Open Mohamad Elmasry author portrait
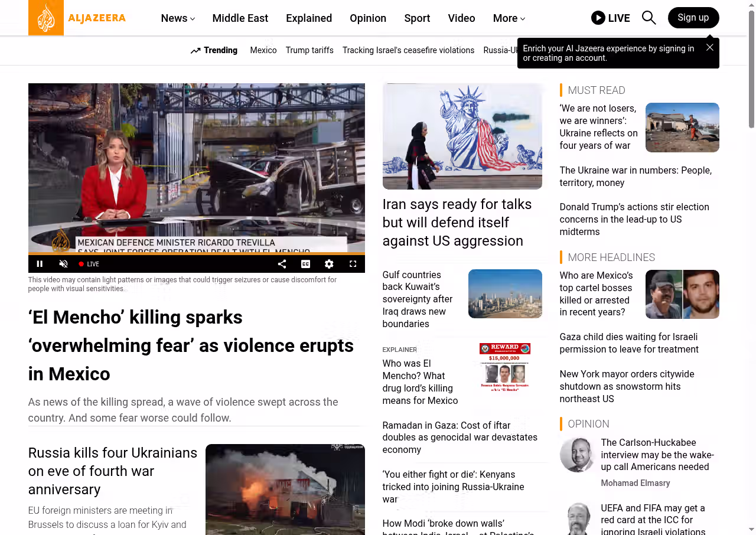Image resolution: width=756 pixels, height=535 pixels. [577, 455]
